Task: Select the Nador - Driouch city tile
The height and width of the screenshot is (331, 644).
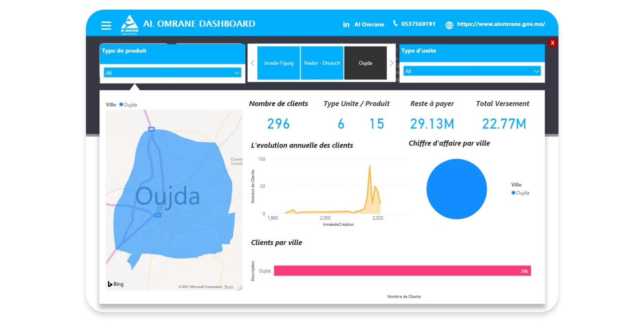Action: coord(322,63)
